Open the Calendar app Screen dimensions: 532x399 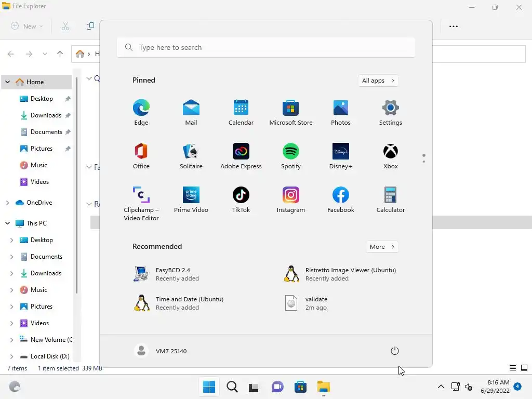(241, 113)
